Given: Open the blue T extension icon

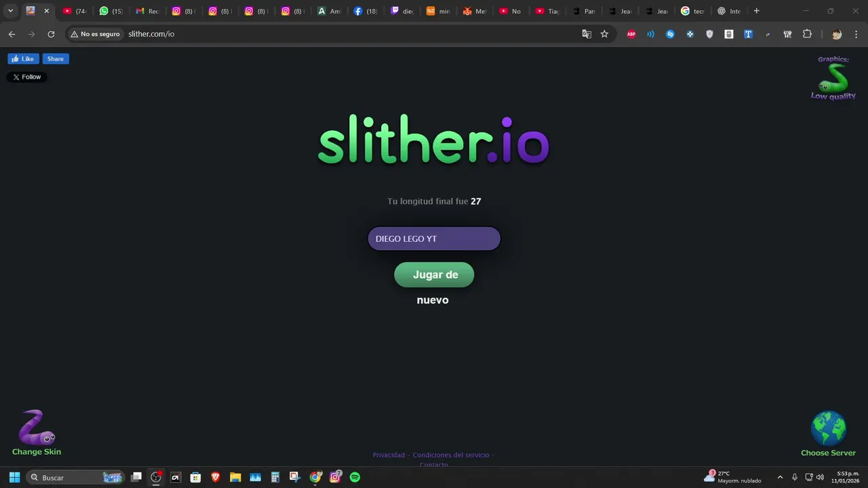Looking at the screenshot, I should tap(749, 34).
